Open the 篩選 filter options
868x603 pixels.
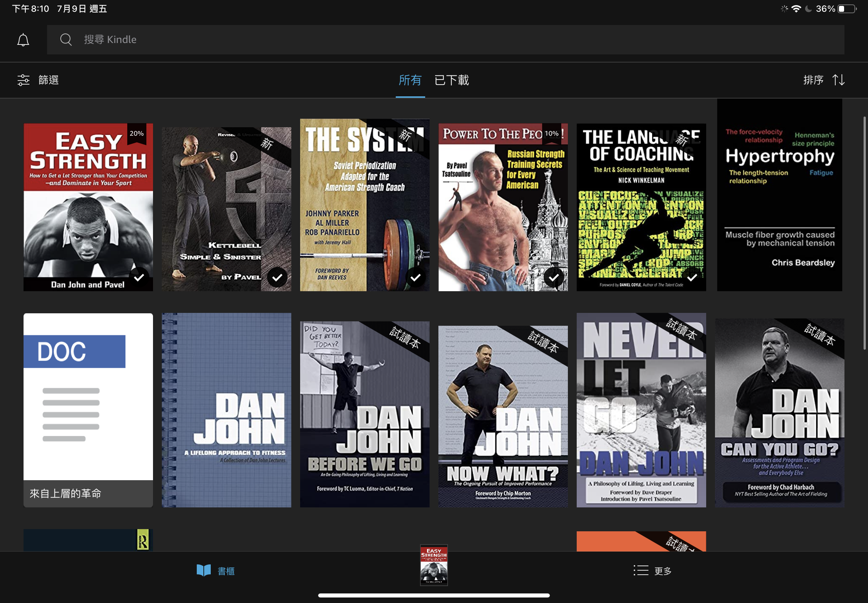pyautogui.click(x=38, y=80)
